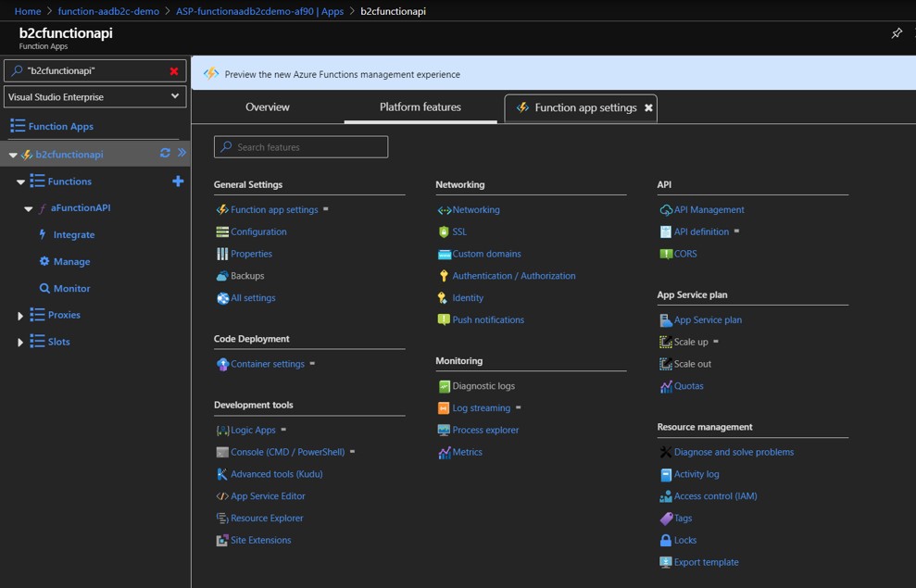Open the Identity link
916x588 pixels.
point(468,298)
